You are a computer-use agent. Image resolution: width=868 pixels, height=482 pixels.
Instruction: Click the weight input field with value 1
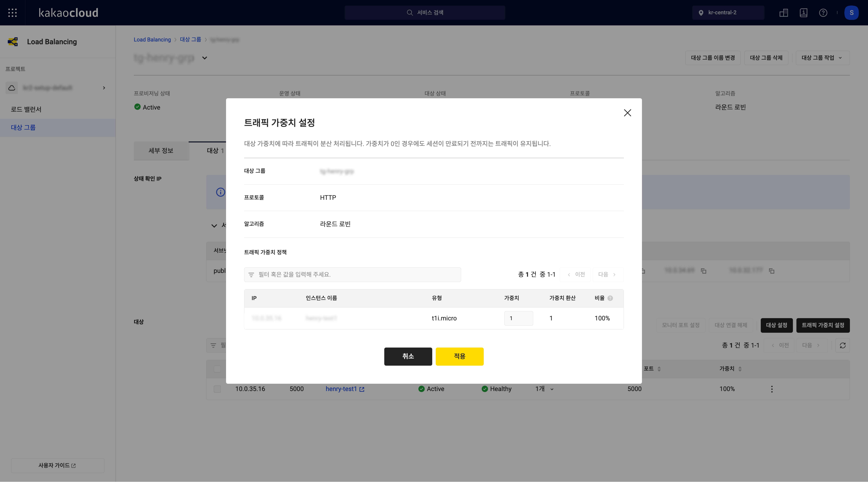click(x=519, y=319)
